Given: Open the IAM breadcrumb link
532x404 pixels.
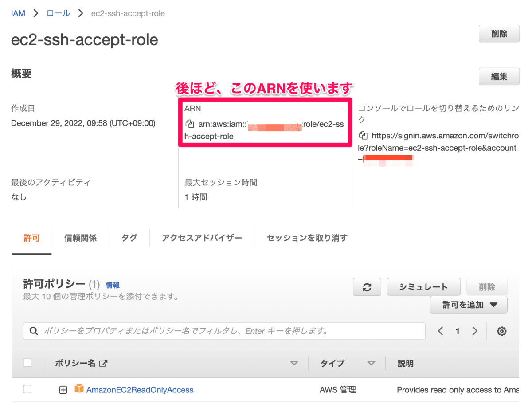Looking at the screenshot, I should tap(18, 13).
